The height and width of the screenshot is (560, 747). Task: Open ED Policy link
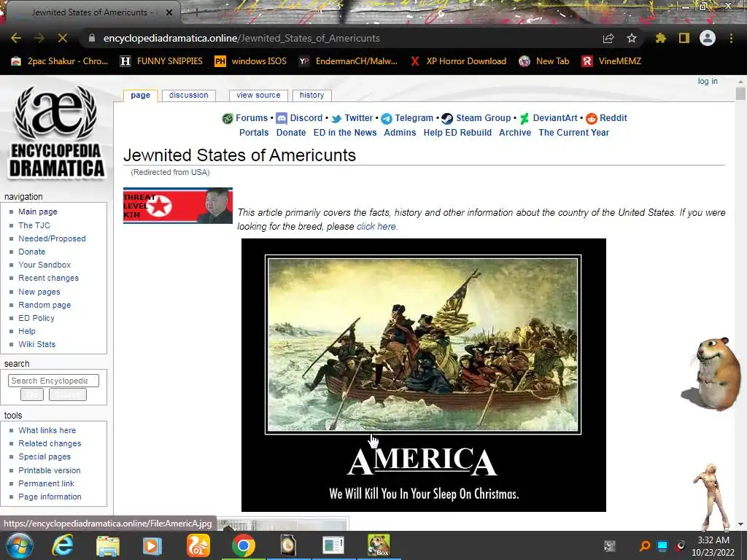click(x=36, y=318)
